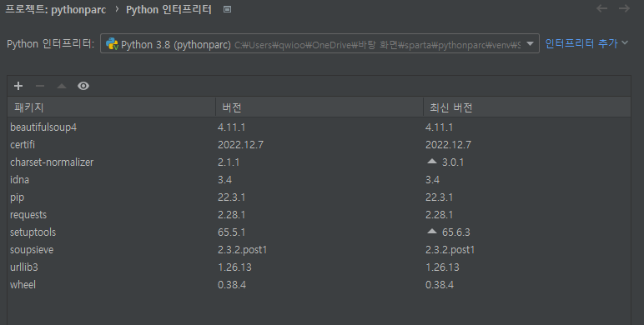Image resolution: width=644 pixels, height=325 pixels.
Task: Click the minus icon to uninstall a package
Action: pyautogui.click(x=40, y=86)
